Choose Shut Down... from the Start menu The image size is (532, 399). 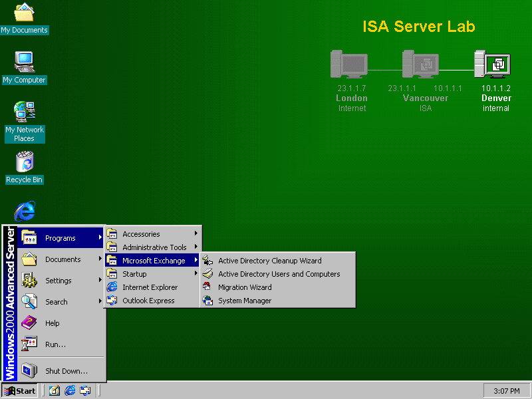[x=66, y=371]
